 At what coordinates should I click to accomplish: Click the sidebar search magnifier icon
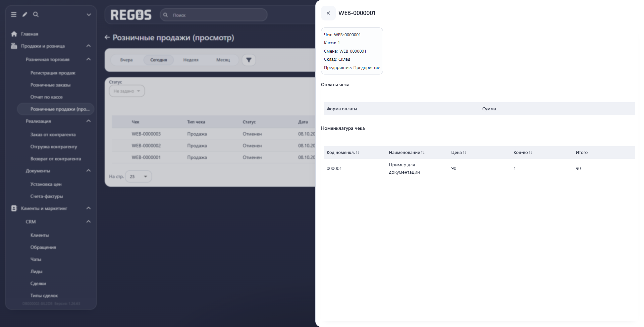point(36,14)
